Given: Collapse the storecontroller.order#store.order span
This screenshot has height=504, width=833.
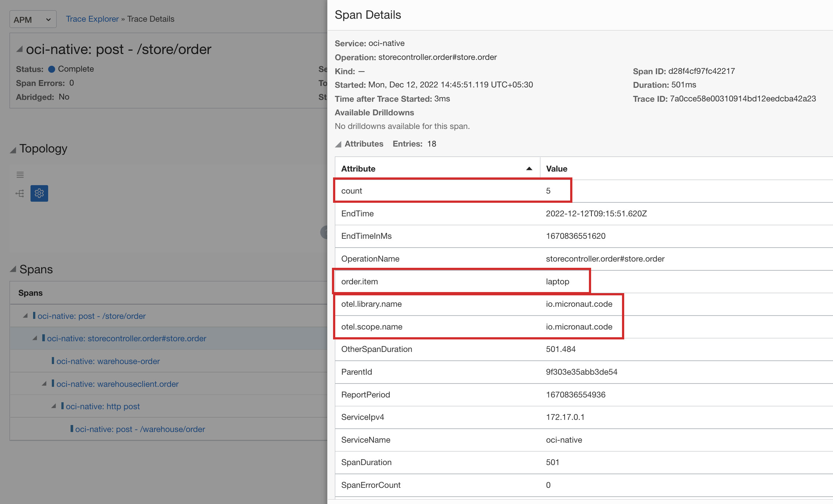Looking at the screenshot, I should tap(35, 338).
